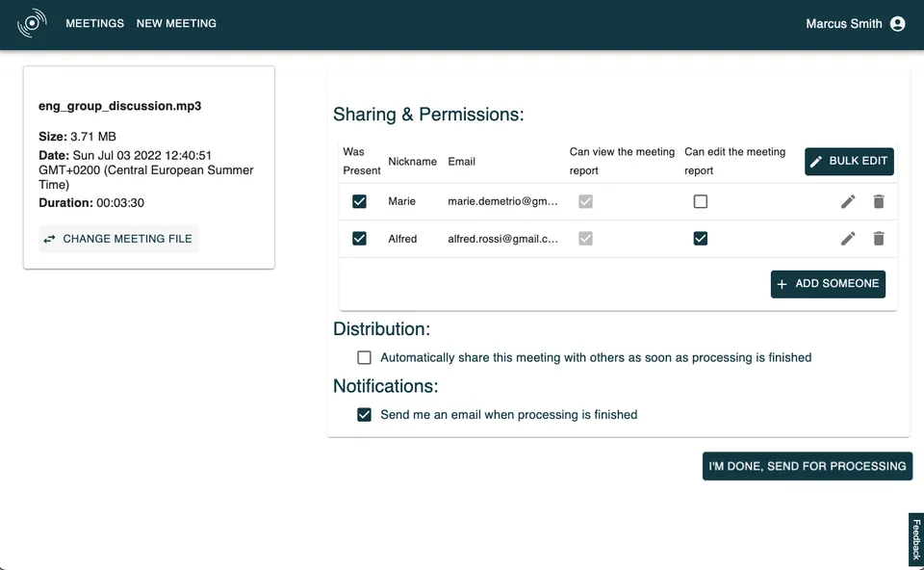The width and height of the screenshot is (924, 570).
Task: Click the Marie nickname cell
Action: coord(402,201)
